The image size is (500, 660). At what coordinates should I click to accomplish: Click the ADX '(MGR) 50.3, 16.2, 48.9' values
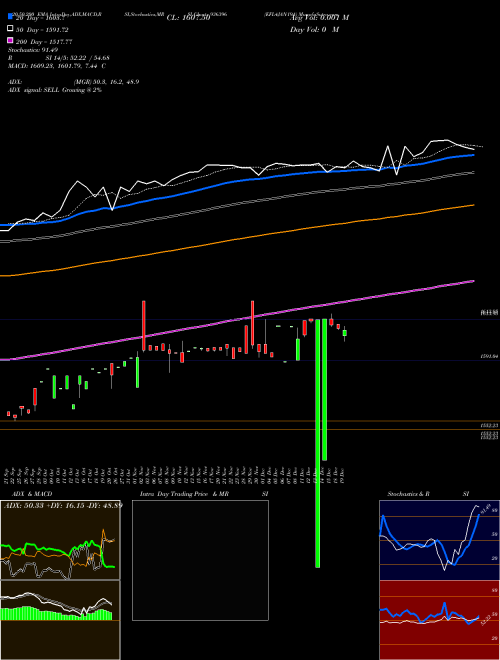pyautogui.click(x=106, y=82)
